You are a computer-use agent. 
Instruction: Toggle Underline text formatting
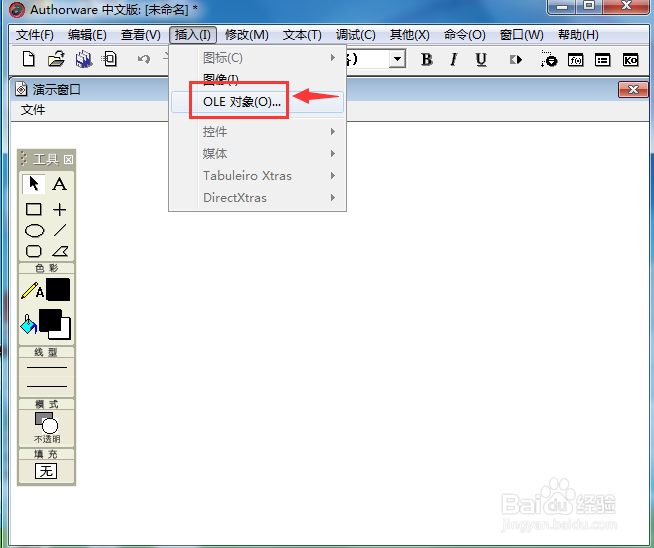(x=481, y=60)
